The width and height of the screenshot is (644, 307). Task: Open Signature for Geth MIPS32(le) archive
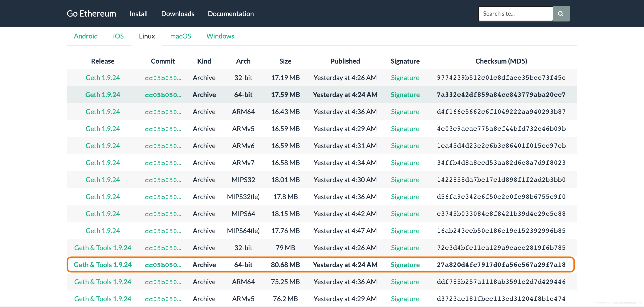[x=405, y=197]
